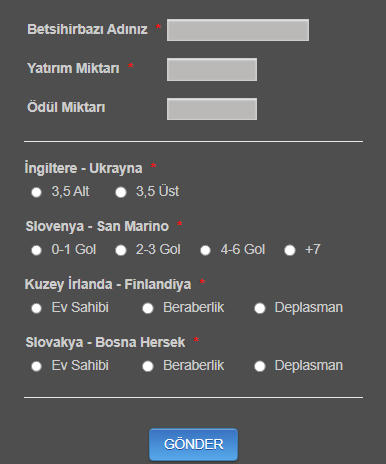386x464 pixels.
Task: Click the Betsihirbazı Adınız label
Action: tap(87, 29)
